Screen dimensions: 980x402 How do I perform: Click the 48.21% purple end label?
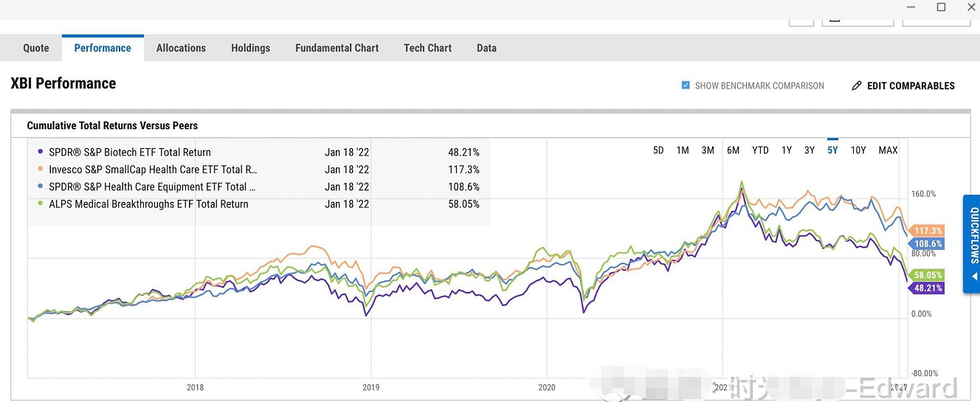pyautogui.click(x=928, y=288)
